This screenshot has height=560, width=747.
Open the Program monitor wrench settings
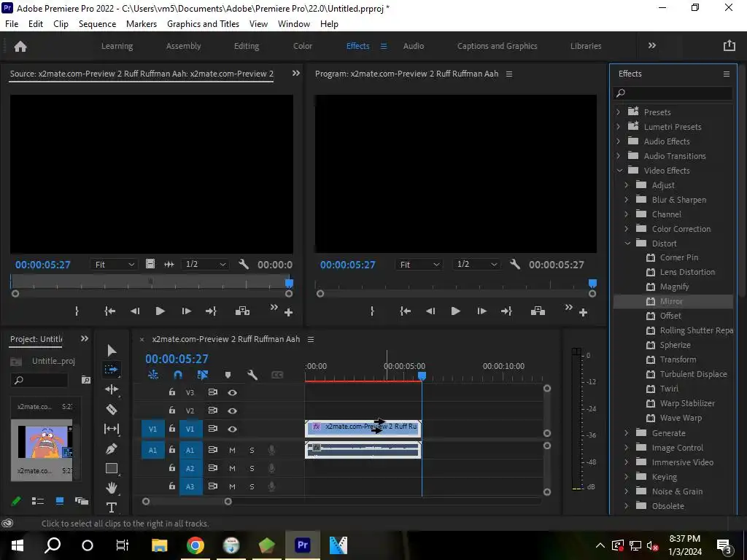click(x=515, y=264)
